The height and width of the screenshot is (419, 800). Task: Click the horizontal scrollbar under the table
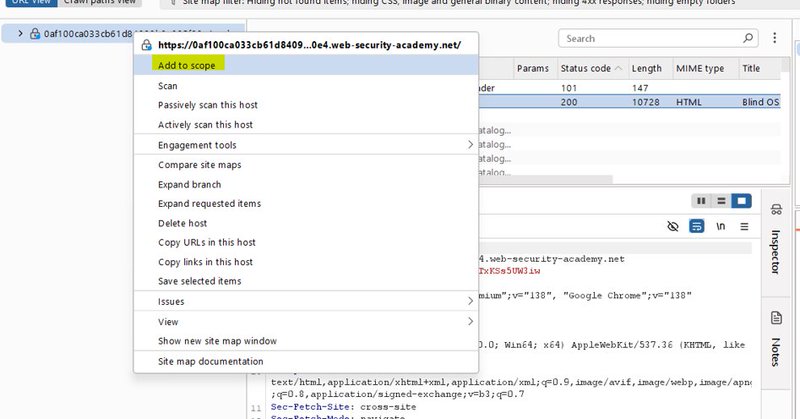pos(545,179)
